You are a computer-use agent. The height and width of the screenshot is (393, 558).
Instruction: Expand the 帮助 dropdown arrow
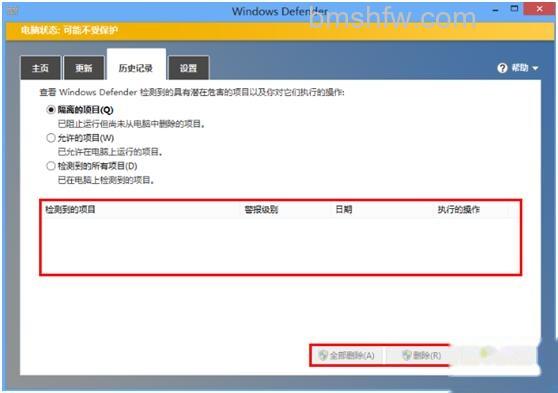click(535, 68)
